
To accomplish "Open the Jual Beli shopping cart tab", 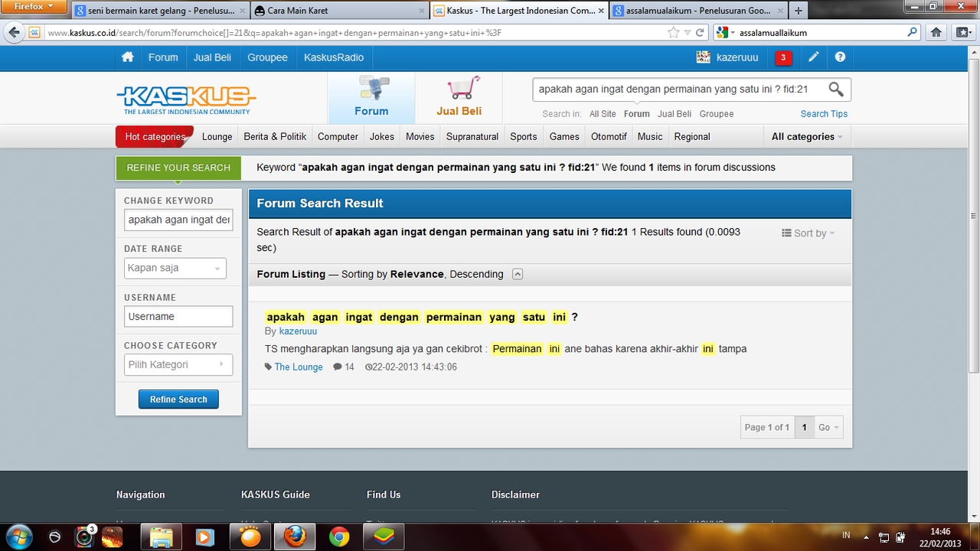I will pos(459,98).
